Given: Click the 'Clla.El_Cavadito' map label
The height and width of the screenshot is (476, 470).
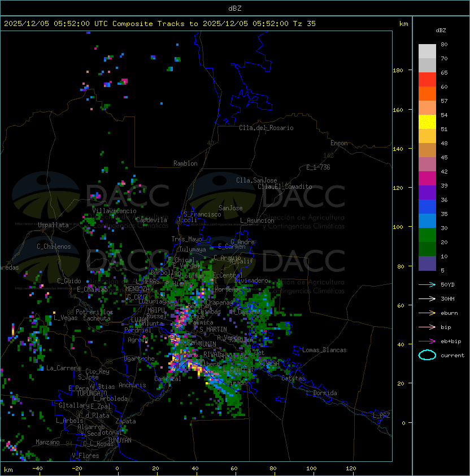Looking at the screenshot, I should pos(285,187).
